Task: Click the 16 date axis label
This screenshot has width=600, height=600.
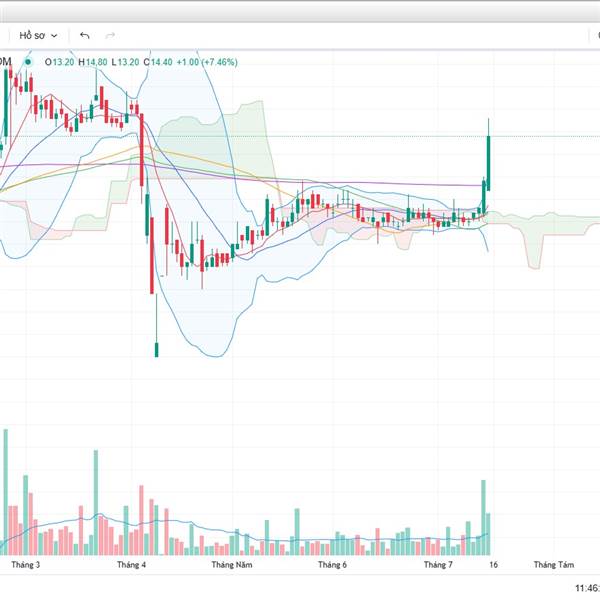Action: click(x=494, y=564)
